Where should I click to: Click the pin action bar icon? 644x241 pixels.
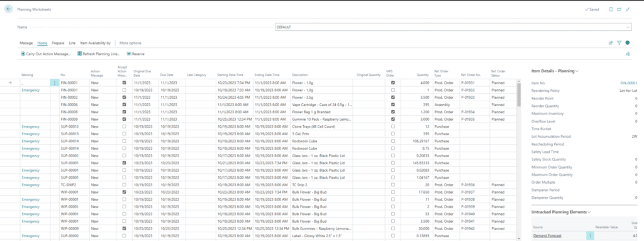click(628, 54)
